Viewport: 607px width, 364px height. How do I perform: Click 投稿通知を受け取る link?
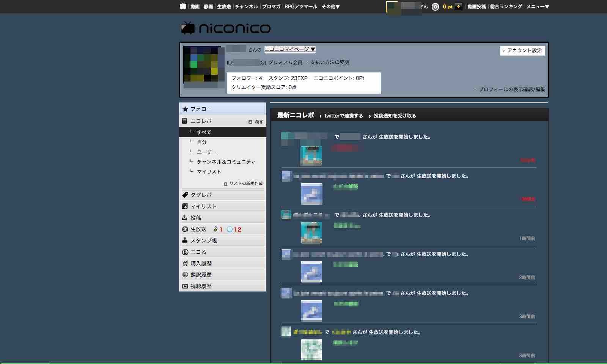[x=395, y=116]
